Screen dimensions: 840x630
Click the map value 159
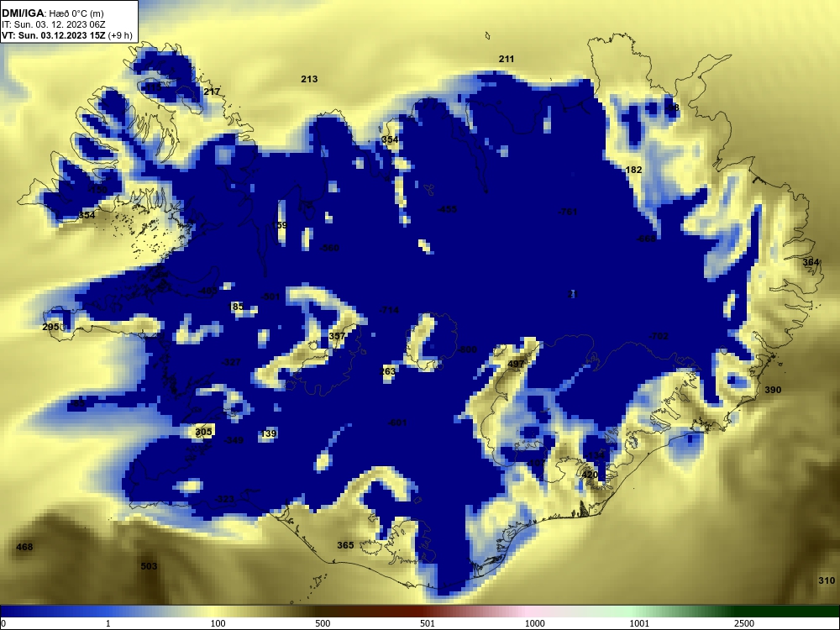(279, 225)
